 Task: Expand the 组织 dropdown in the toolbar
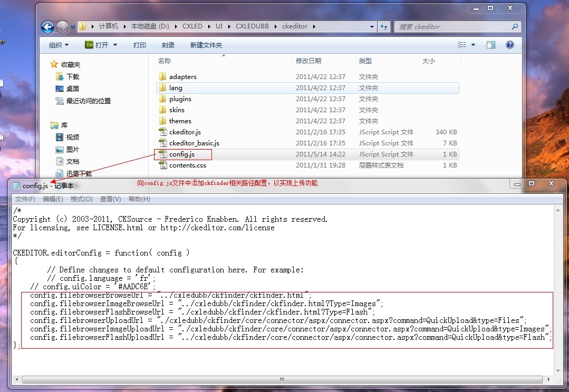click(x=59, y=45)
